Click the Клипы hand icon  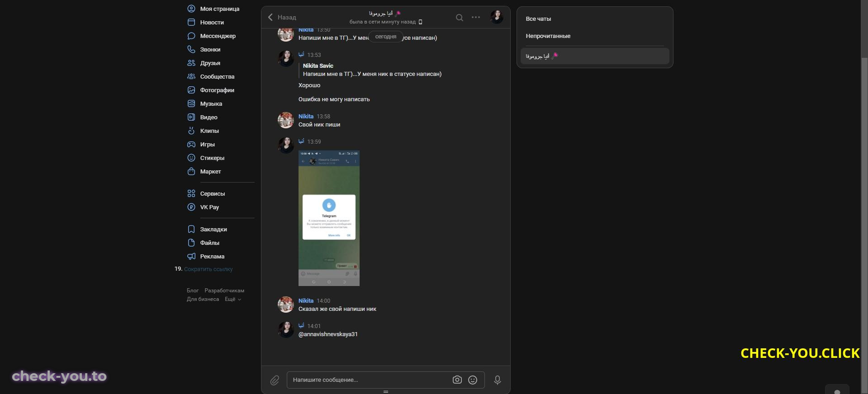[x=191, y=131]
